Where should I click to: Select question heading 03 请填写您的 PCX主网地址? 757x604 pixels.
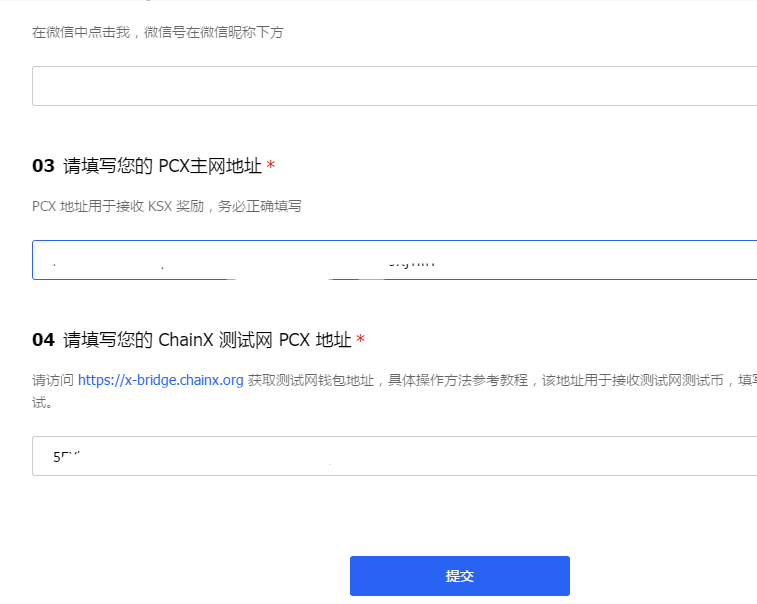pos(154,166)
